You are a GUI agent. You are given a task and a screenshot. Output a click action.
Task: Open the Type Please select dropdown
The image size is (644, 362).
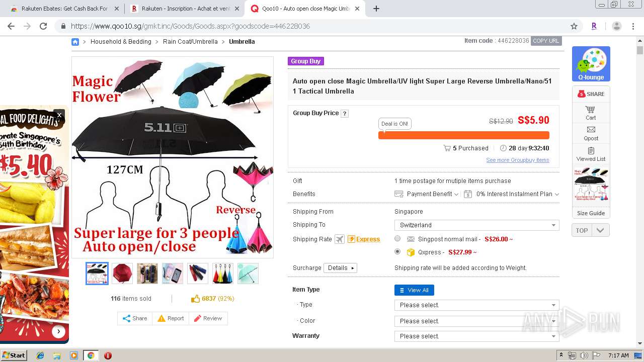(476, 305)
